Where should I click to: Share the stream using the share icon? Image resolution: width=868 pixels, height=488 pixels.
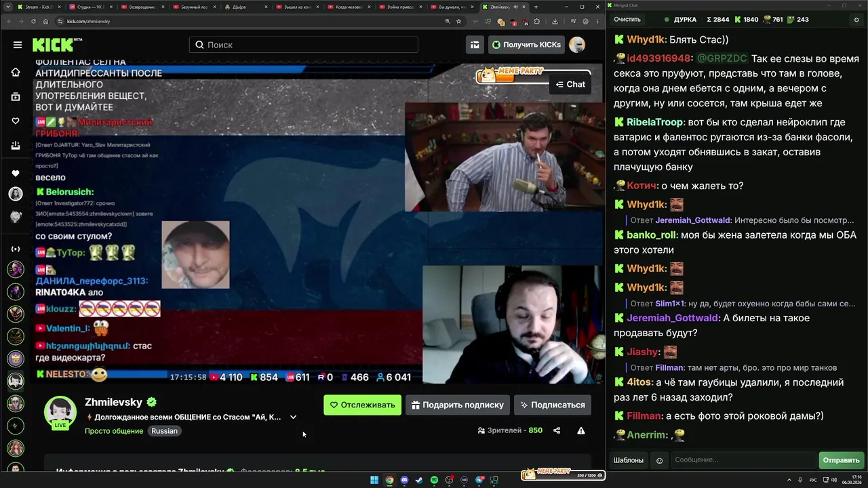[557, 430]
